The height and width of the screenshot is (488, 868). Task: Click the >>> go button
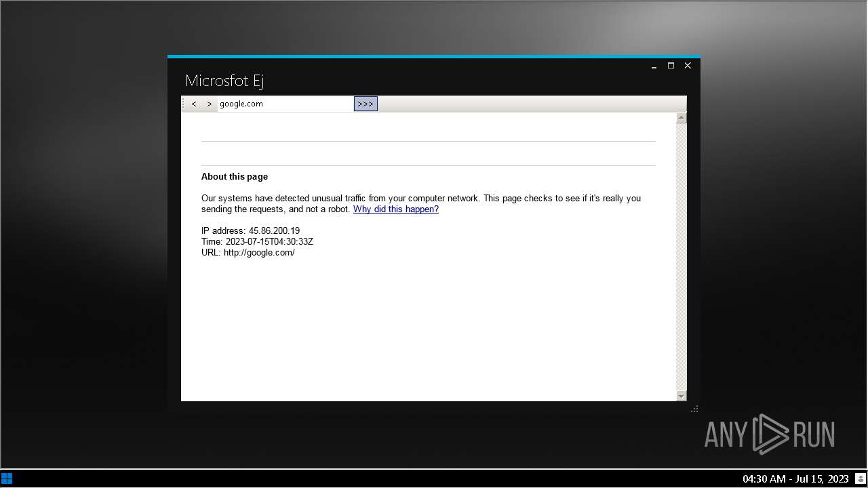[x=366, y=104]
